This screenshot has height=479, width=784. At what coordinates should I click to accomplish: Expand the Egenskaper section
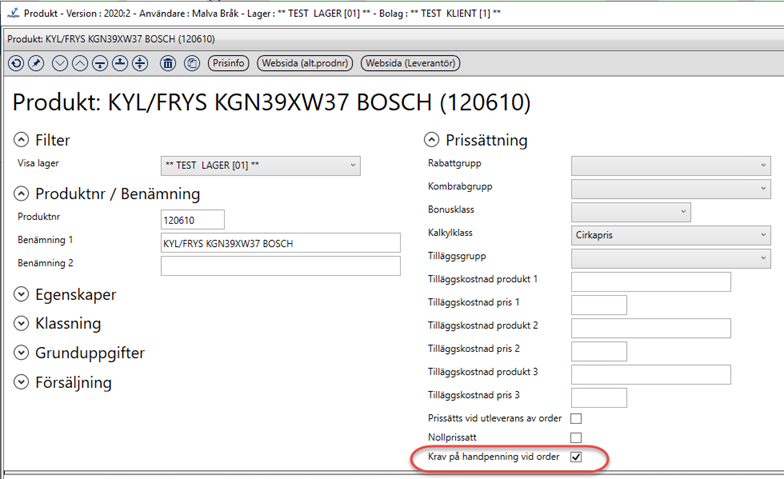(23, 295)
